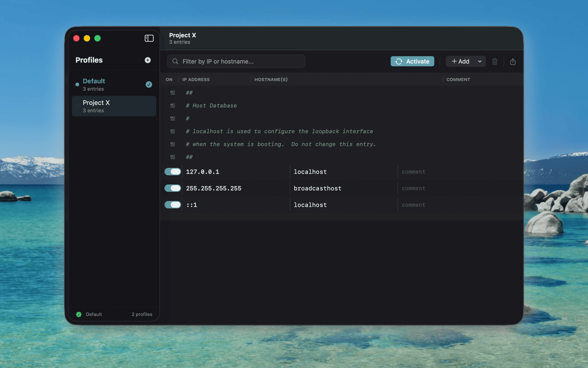588x368 pixels.
Task: Click the plus icon to add a profile
Action: 147,60
